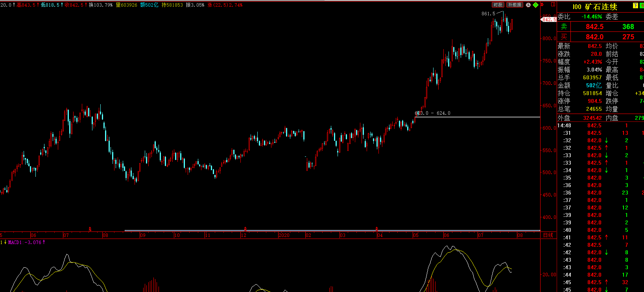This screenshot has width=644, height=292.
Task: Click the magenta up arrow after MACD1 value
Action: pos(44,242)
